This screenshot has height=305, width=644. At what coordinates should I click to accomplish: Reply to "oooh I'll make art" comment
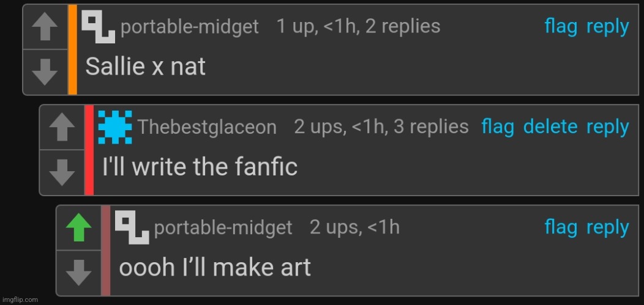[607, 227]
